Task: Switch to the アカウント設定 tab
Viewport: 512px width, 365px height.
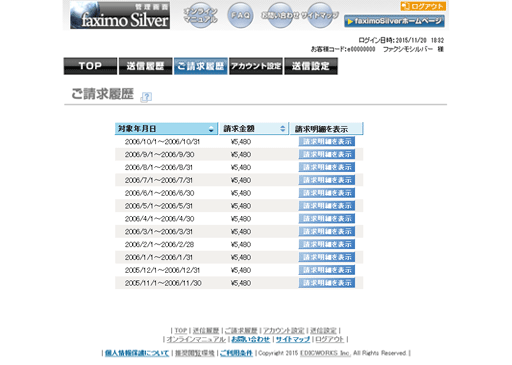Action: coord(256,66)
